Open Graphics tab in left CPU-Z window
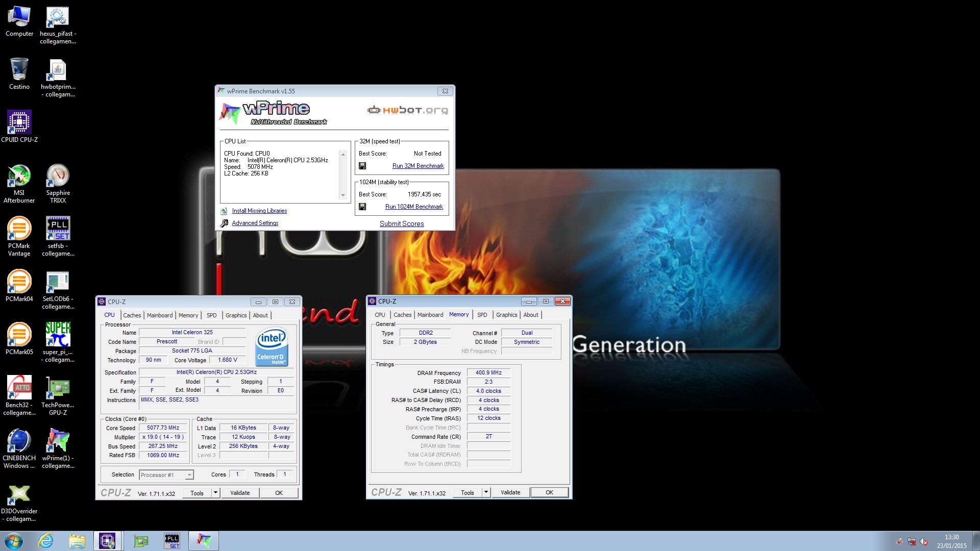The height and width of the screenshot is (551, 980). click(236, 315)
